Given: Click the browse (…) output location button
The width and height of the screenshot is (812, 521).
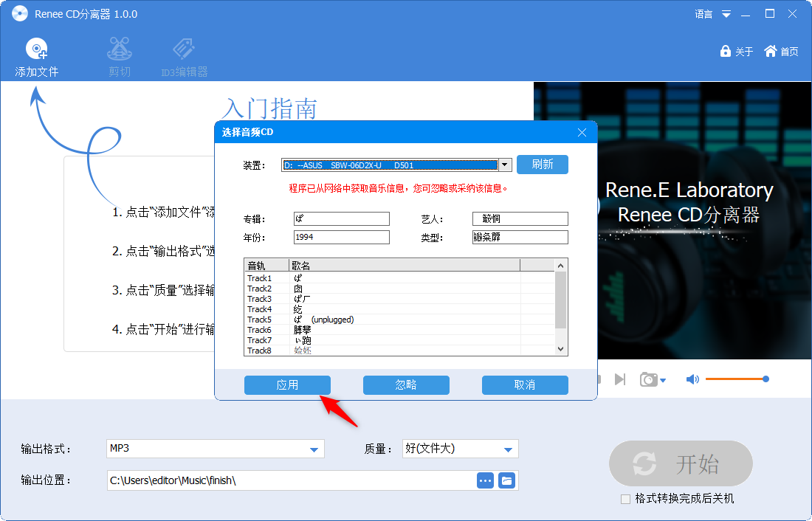Looking at the screenshot, I should tap(485, 480).
